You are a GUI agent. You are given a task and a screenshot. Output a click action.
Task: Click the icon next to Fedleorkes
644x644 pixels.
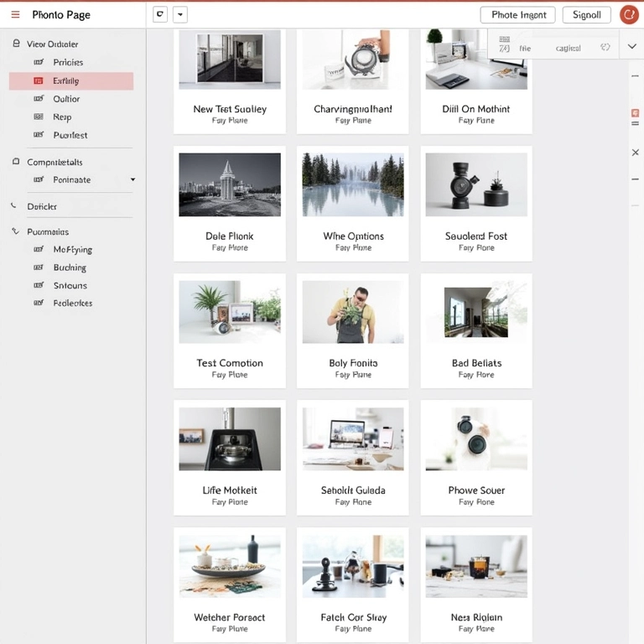[x=39, y=303]
